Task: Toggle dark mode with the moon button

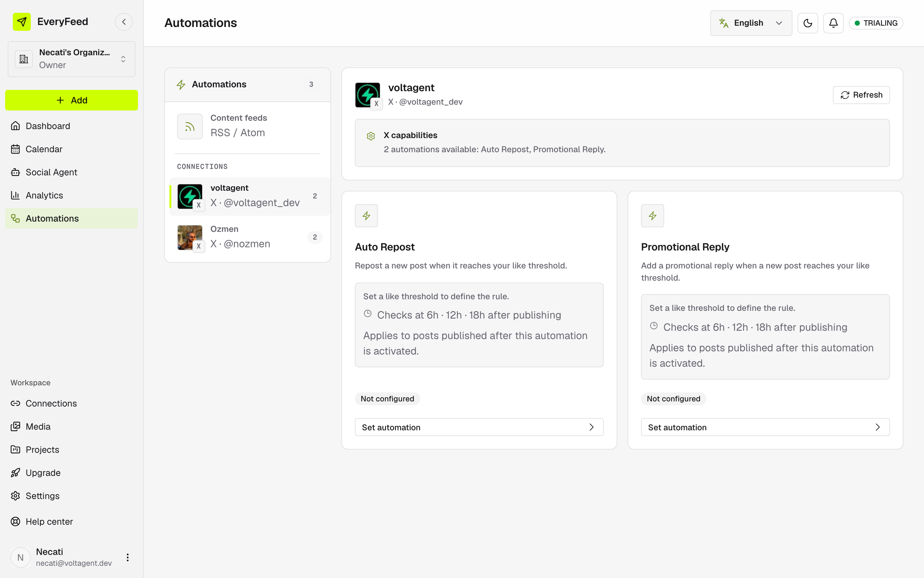Action: coord(808,23)
